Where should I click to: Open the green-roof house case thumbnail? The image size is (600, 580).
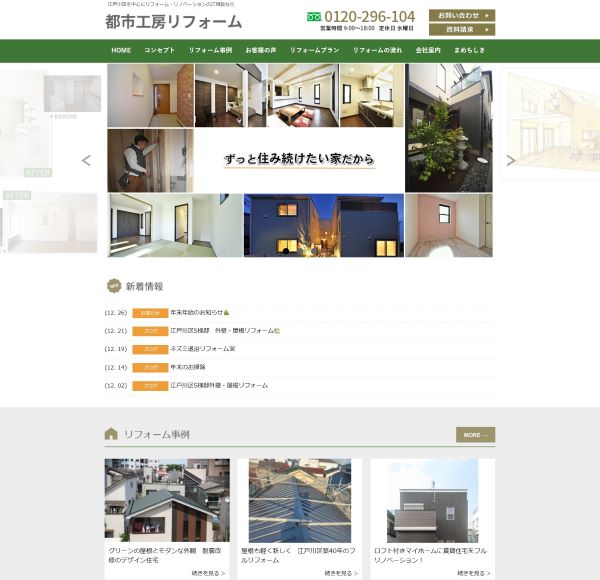(x=167, y=500)
